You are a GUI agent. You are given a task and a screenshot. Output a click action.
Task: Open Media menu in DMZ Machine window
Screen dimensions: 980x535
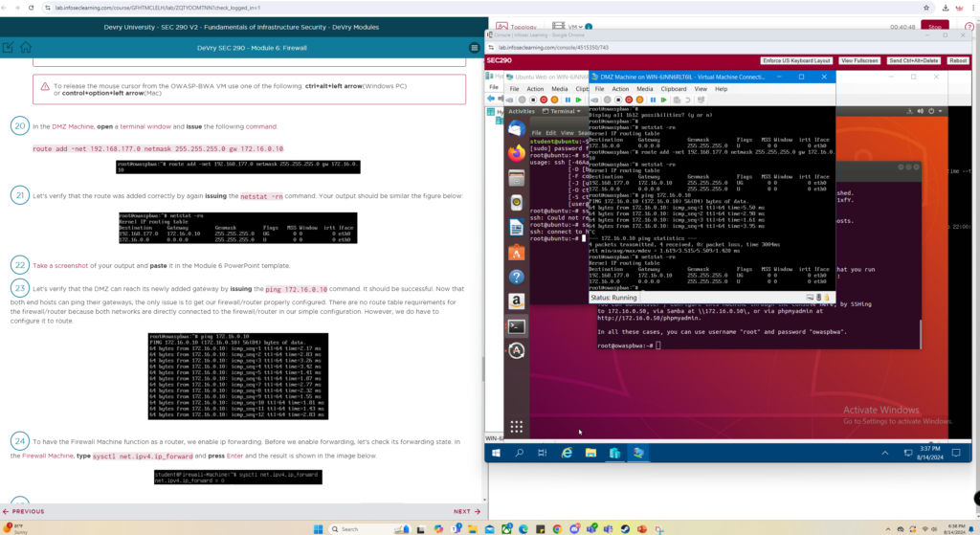tap(646, 89)
